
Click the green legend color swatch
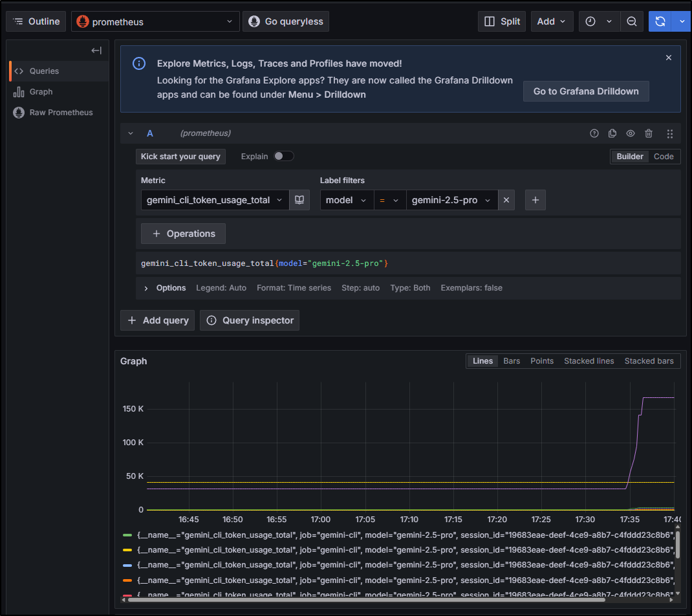click(x=127, y=535)
